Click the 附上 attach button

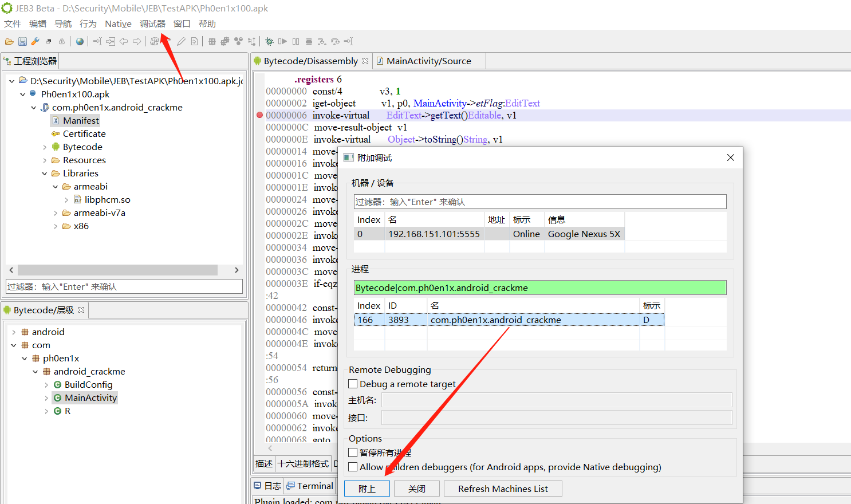(367, 489)
